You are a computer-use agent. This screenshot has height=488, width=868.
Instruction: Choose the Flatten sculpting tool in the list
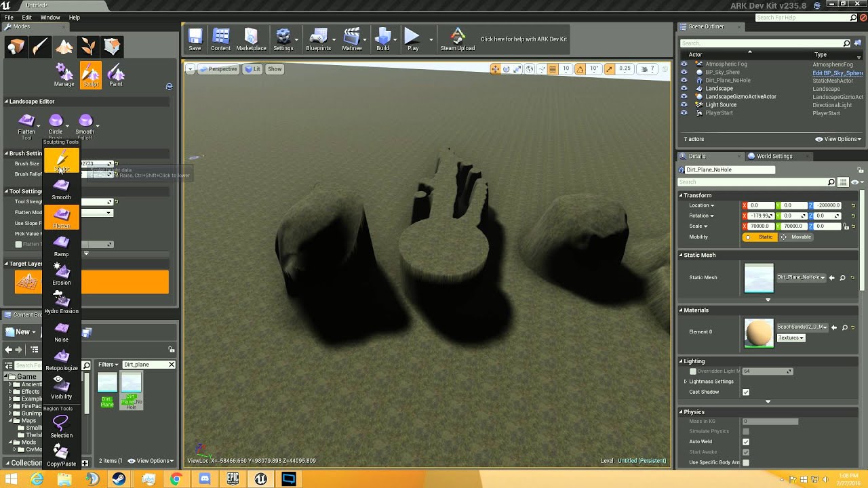click(61, 218)
